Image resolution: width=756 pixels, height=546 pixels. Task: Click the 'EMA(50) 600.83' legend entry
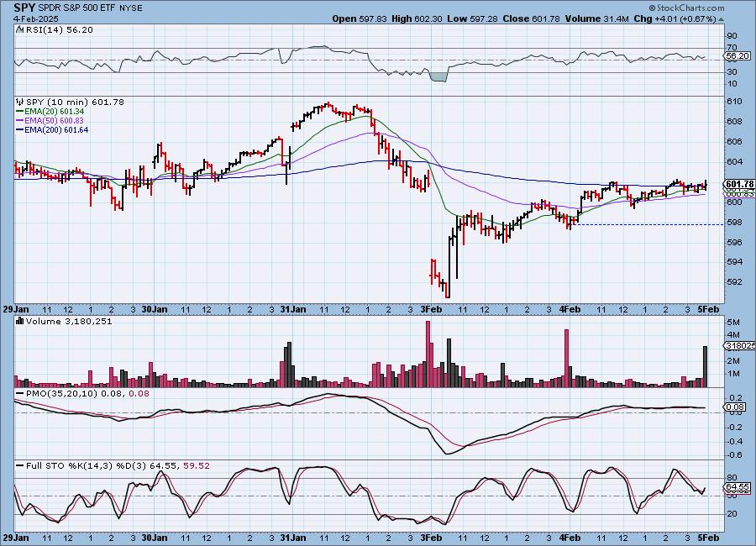click(x=54, y=121)
